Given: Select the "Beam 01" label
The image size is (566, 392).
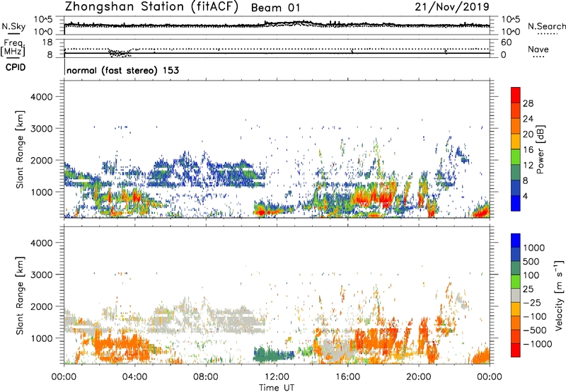Looking at the screenshot, I should coord(275,8).
